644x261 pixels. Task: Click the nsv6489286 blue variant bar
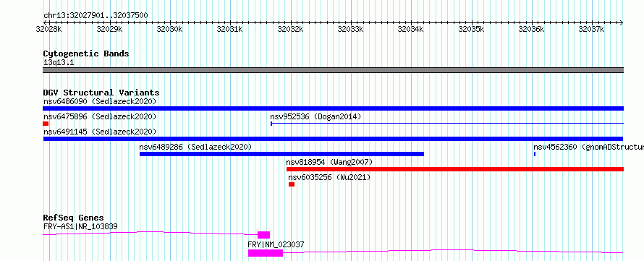pos(281,154)
